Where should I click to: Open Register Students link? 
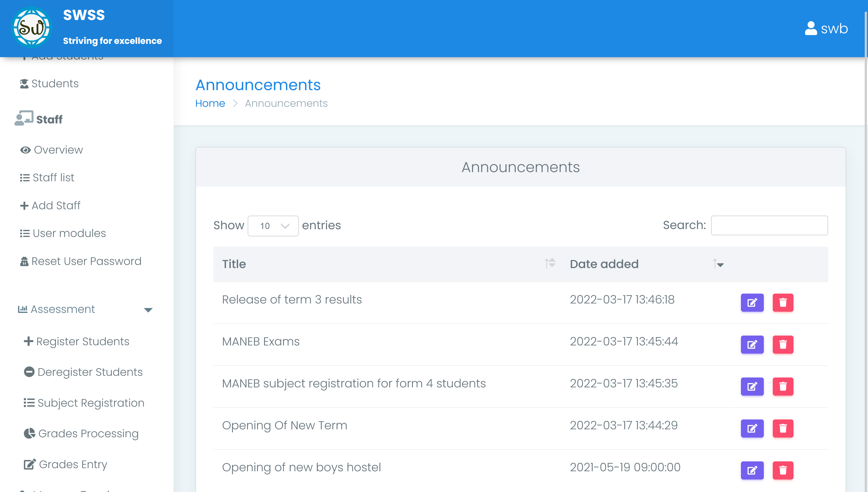click(x=82, y=342)
